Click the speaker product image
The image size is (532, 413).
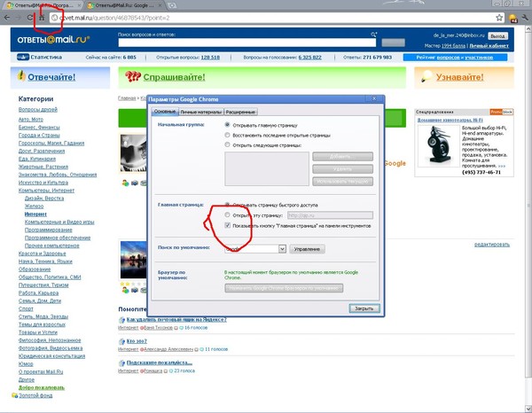tap(438, 146)
